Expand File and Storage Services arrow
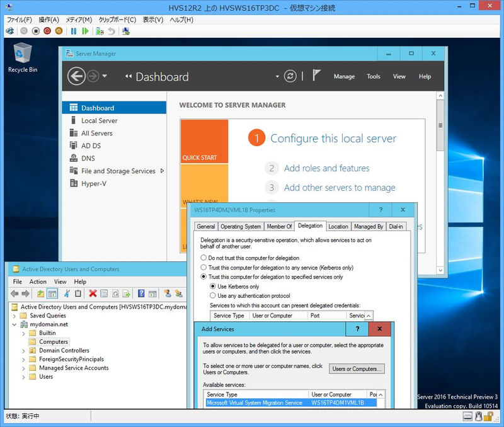Image resolution: width=504 pixels, height=427 pixels. (162, 171)
